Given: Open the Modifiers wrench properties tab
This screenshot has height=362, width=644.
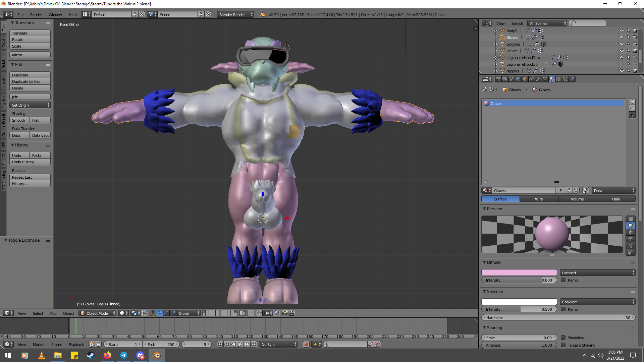Looking at the screenshot, I should point(538,79).
